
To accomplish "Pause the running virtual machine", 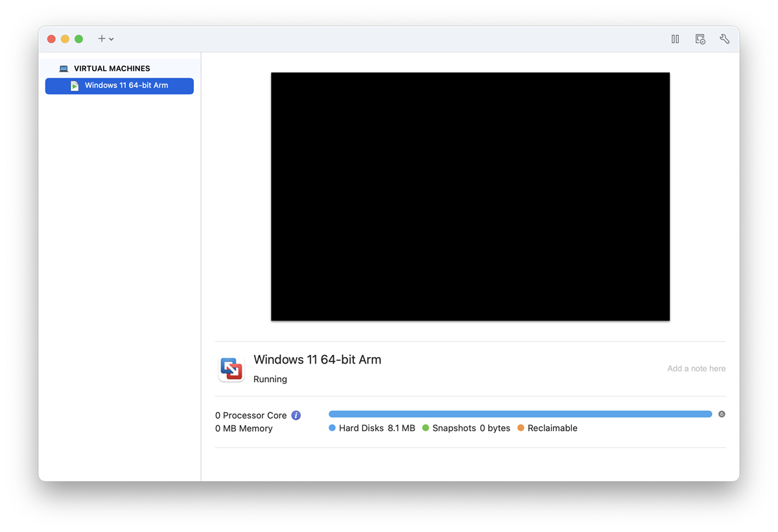I will [675, 39].
